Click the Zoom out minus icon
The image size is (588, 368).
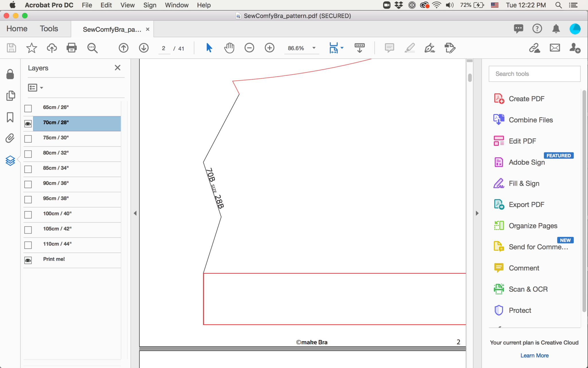point(249,48)
